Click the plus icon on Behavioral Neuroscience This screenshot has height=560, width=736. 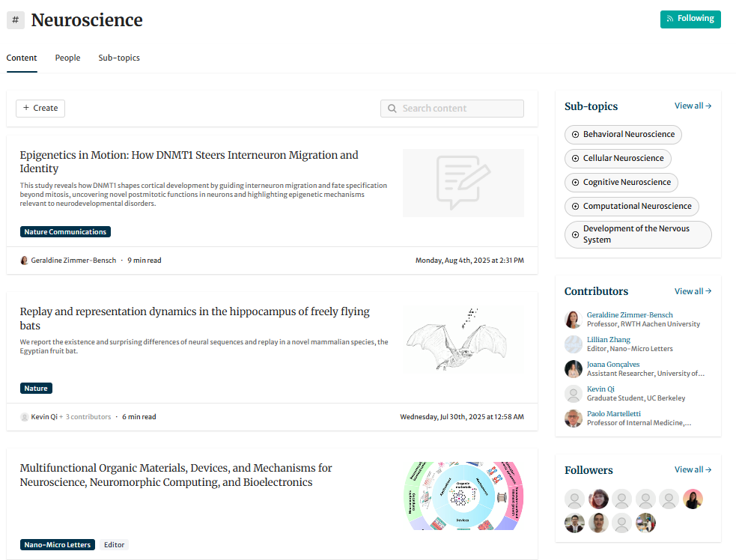coord(575,135)
